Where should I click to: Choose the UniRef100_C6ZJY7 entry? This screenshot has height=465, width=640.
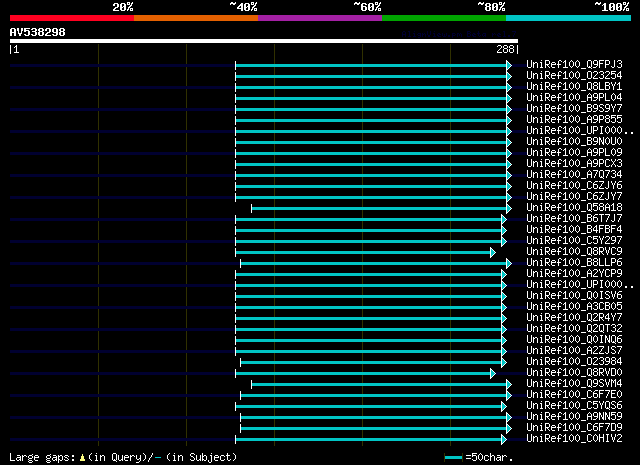point(574,196)
